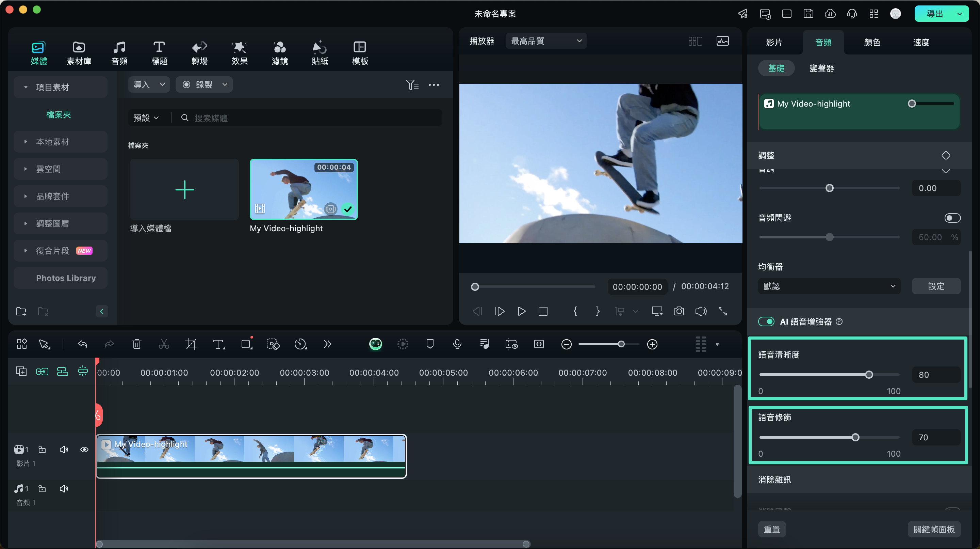Lock the 影片 1 track
Screen dimensions: 980x549
(42, 449)
